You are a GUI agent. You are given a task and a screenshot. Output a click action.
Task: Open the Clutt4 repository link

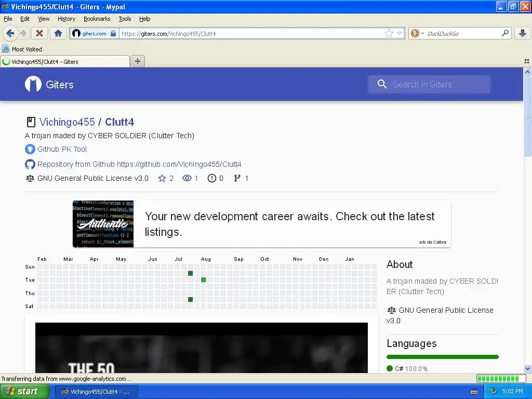tap(119, 122)
